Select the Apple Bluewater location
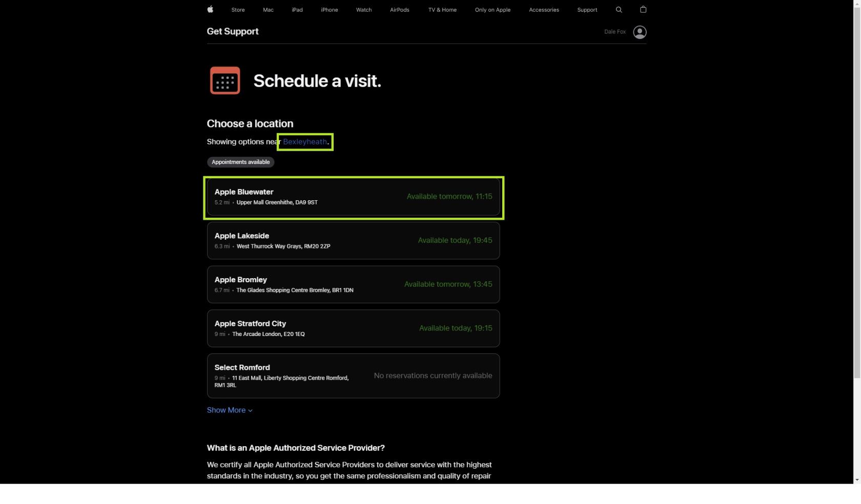 click(353, 197)
